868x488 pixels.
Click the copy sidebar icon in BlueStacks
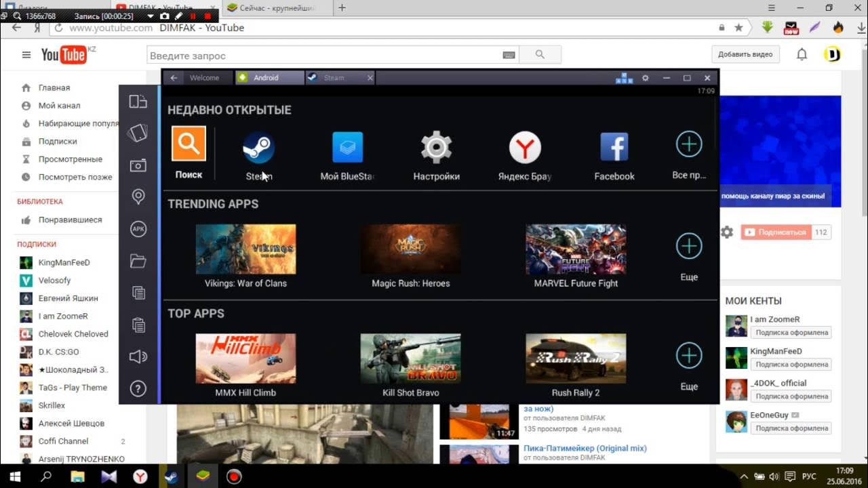tap(138, 293)
